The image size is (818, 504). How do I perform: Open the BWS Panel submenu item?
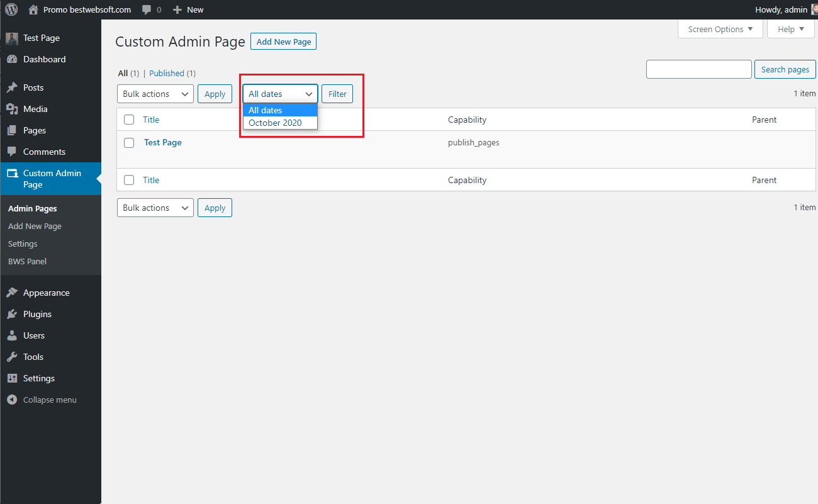[x=27, y=261]
